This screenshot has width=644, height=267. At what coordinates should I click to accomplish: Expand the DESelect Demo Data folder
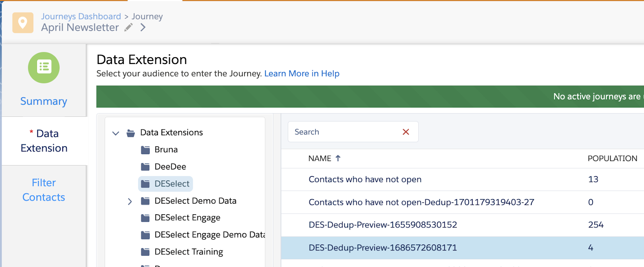(130, 201)
